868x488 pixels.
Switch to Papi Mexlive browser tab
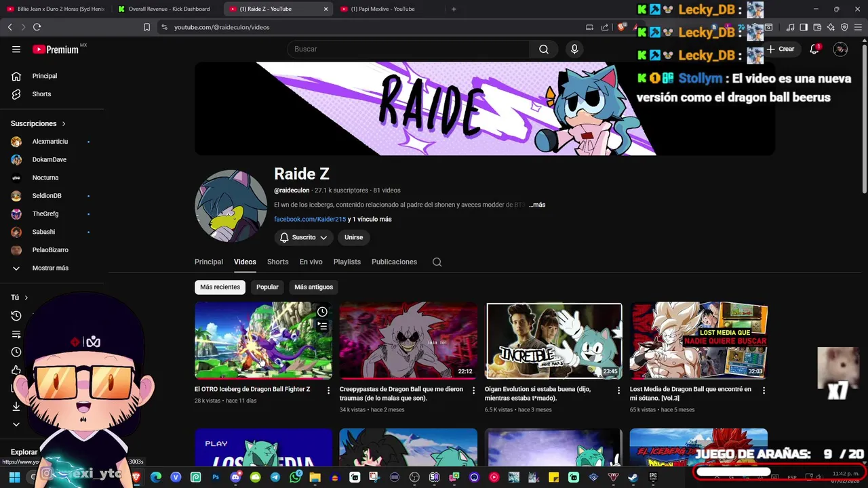coord(387,9)
